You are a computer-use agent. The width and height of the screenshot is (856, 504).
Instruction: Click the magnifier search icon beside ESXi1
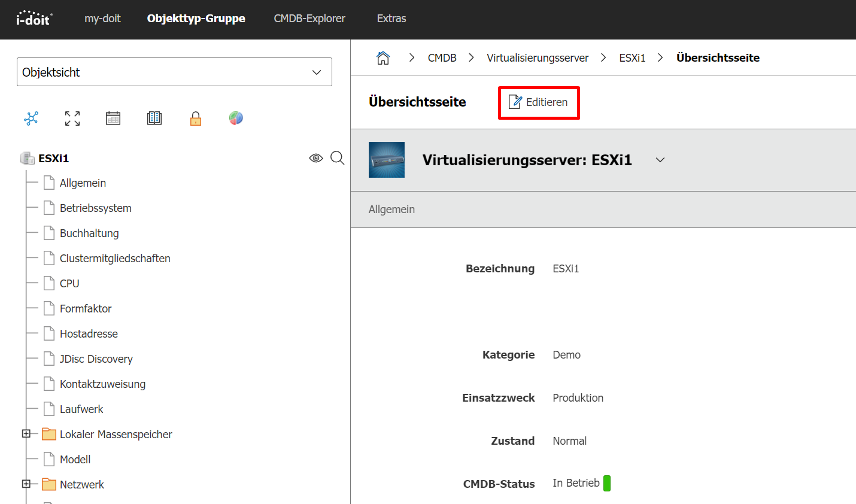[x=338, y=158]
